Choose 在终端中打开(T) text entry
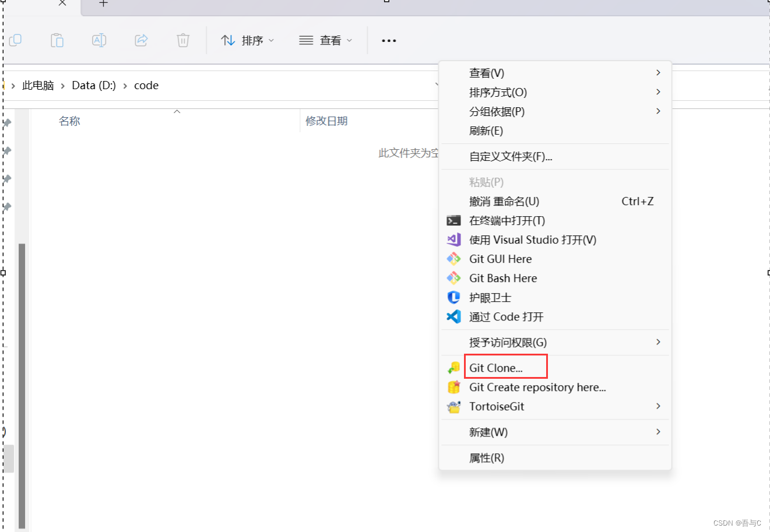 507,220
